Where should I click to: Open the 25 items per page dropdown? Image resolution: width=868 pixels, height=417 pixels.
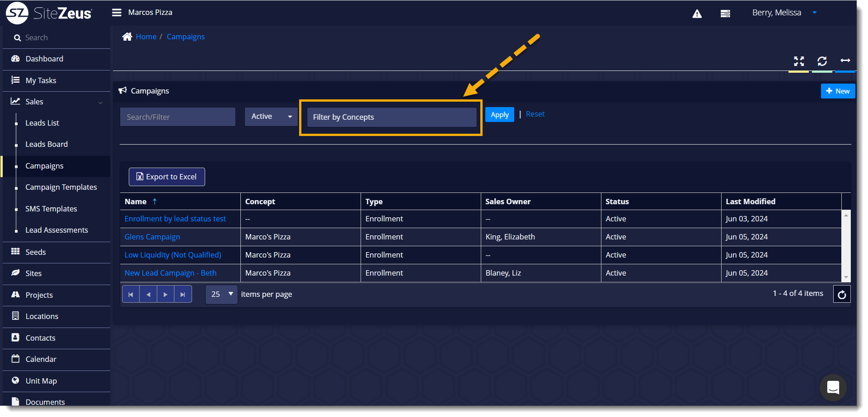[221, 294]
